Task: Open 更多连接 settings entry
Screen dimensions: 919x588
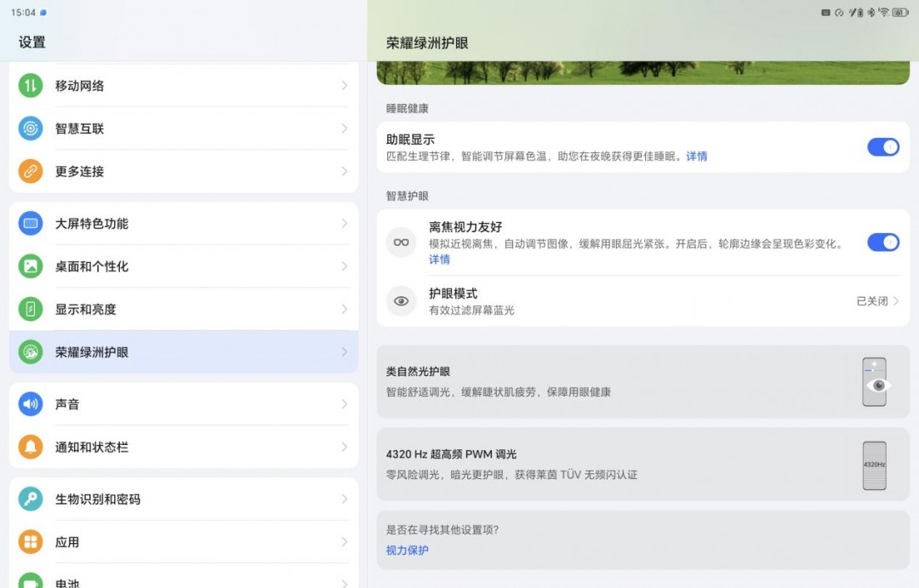Action: coord(184,171)
